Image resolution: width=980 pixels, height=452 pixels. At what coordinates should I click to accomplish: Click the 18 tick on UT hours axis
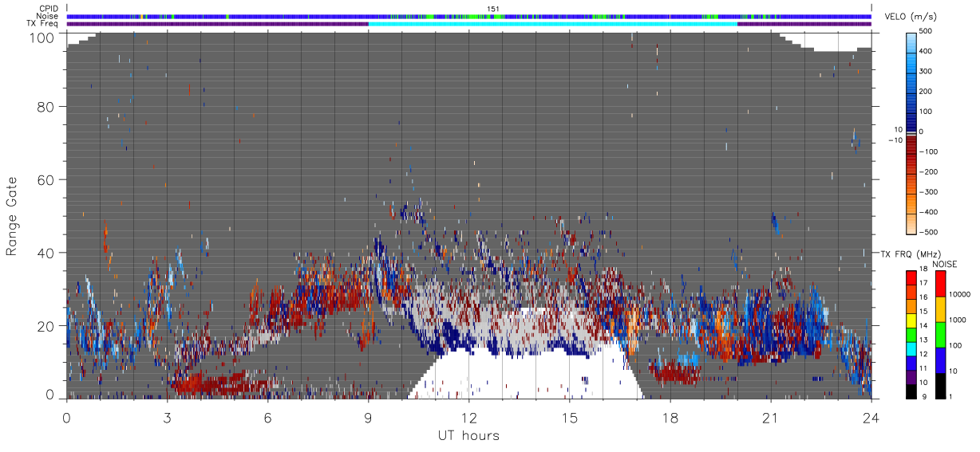(670, 418)
